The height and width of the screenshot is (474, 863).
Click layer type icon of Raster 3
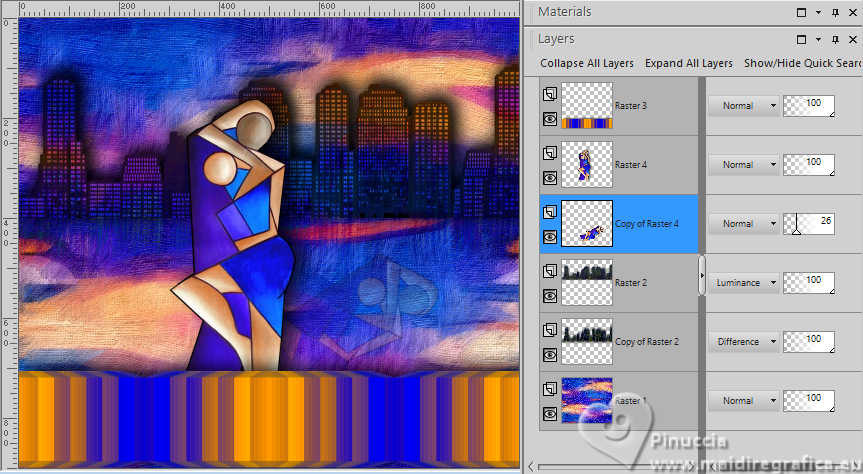point(549,94)
